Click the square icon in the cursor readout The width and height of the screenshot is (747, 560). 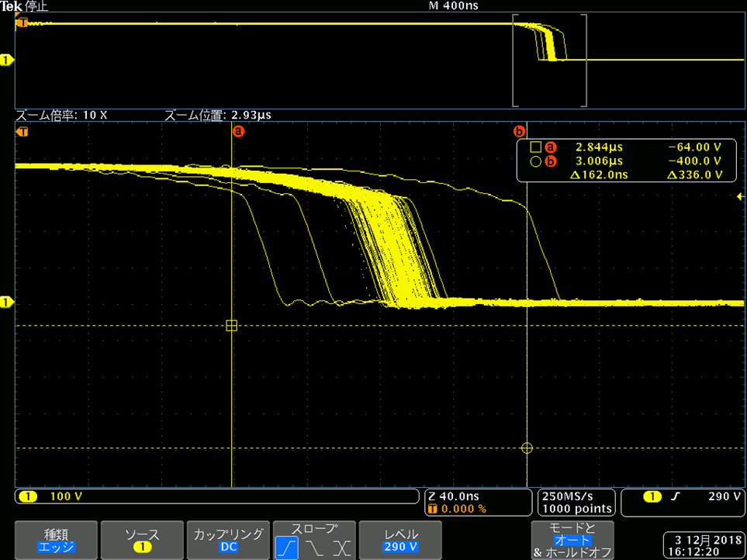(535, 147)
